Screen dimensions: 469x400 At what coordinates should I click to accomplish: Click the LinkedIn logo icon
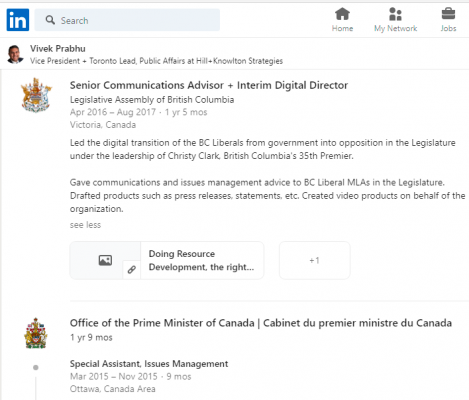tap(18, 20)
